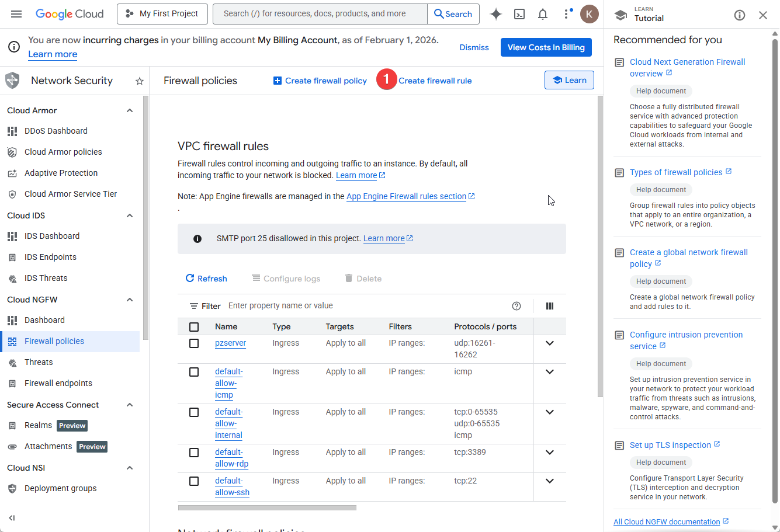Collapse the Cloud NGFW section
The width and height of the screenshot is (780, 532).
pyautogui.click(x=130, y=300)
